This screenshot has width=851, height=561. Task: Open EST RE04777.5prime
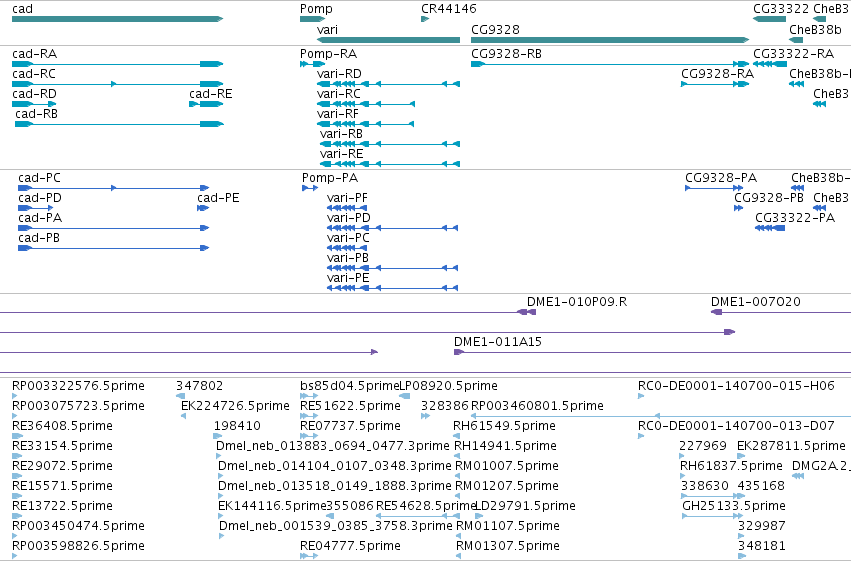coord(350,546)
